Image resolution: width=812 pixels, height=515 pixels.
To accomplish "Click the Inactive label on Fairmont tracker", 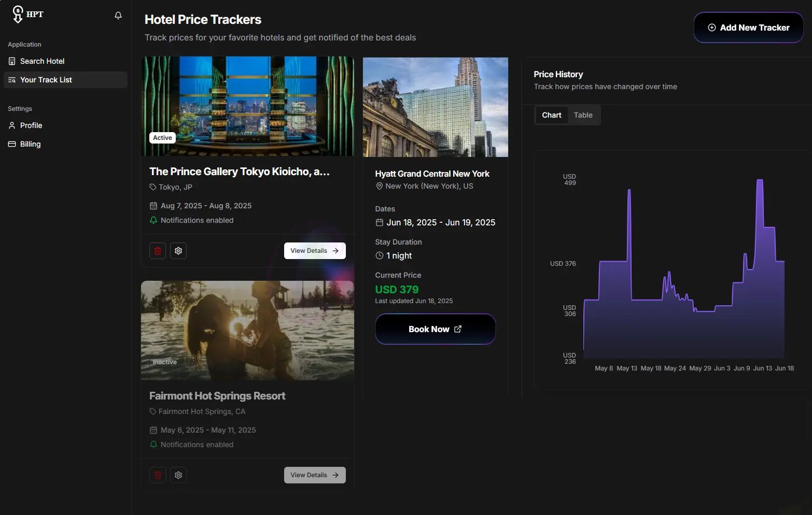I will click(164, 362).
